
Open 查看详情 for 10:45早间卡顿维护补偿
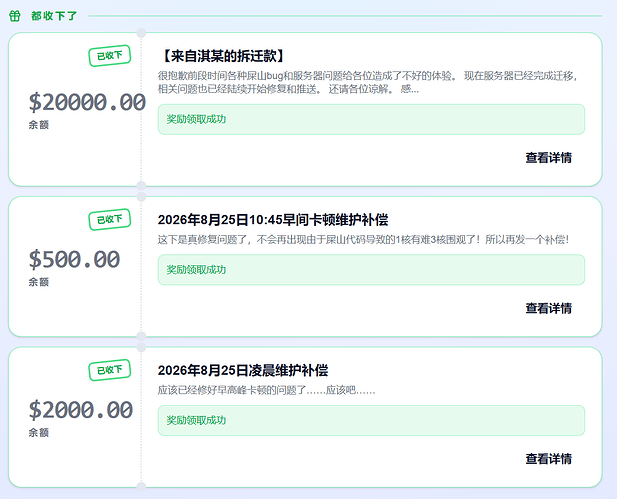point(549,308)
